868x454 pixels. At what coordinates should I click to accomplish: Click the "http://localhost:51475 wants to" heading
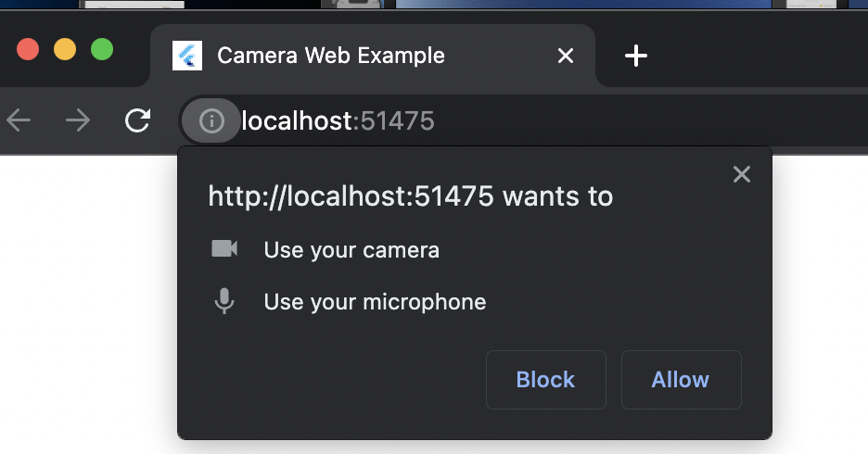tap(410, 196)
